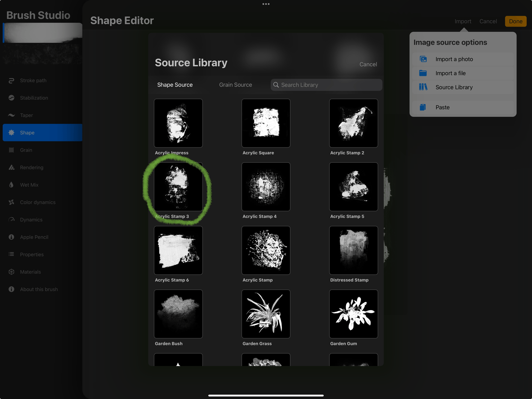
Task: Click the Color dynamics label
Action: click(x=38, y=202)
